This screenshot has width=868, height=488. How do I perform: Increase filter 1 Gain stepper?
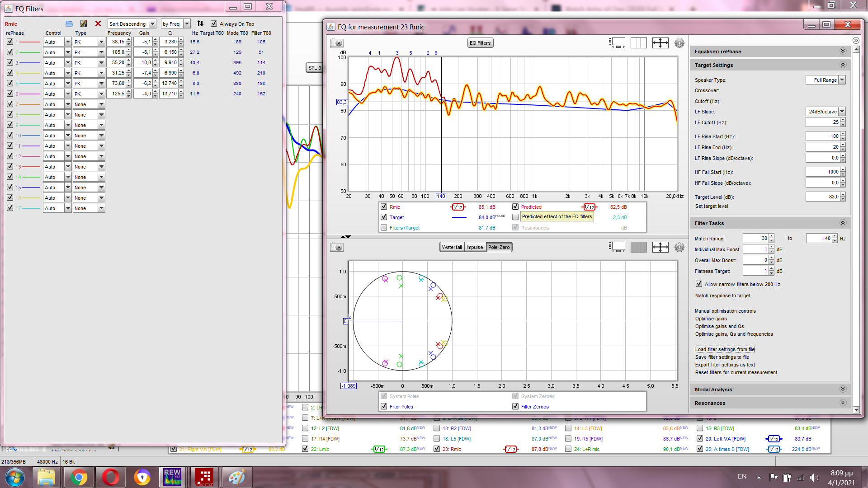pos(155,40)
